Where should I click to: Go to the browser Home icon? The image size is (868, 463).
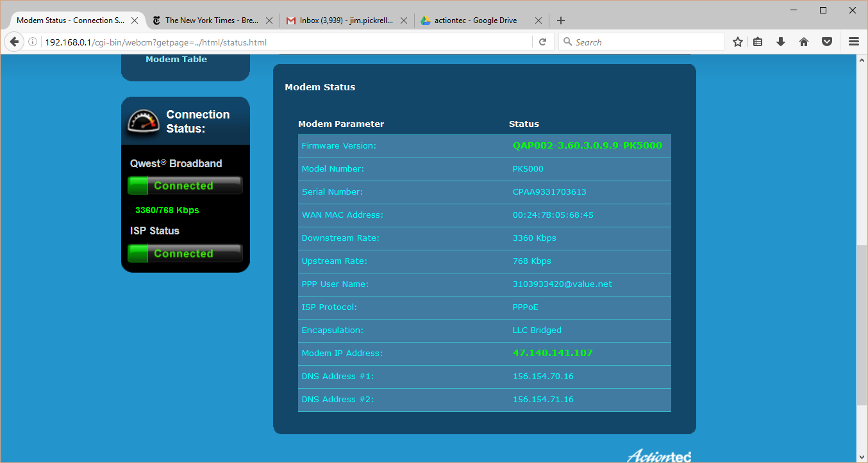click(804, 42)
